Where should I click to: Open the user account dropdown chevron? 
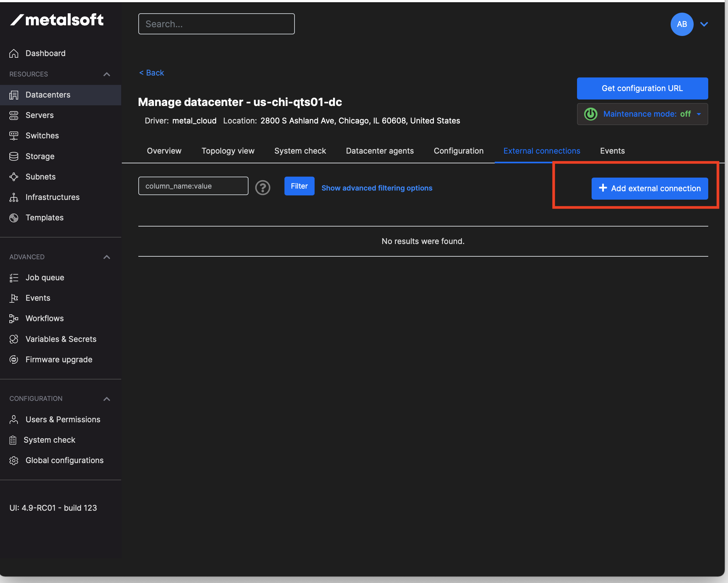704,24
